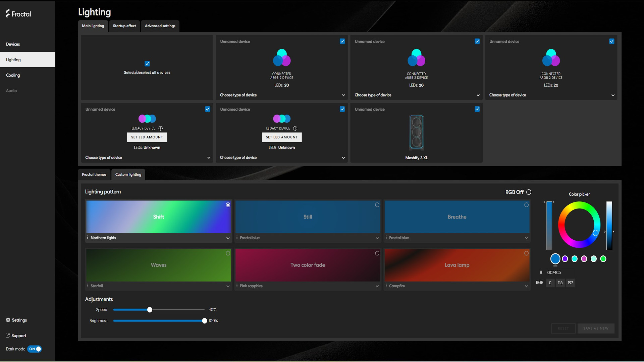This screenshot has width=644, height=362.
Task: Click the Fractal logo icon
Action: point(8,13)
